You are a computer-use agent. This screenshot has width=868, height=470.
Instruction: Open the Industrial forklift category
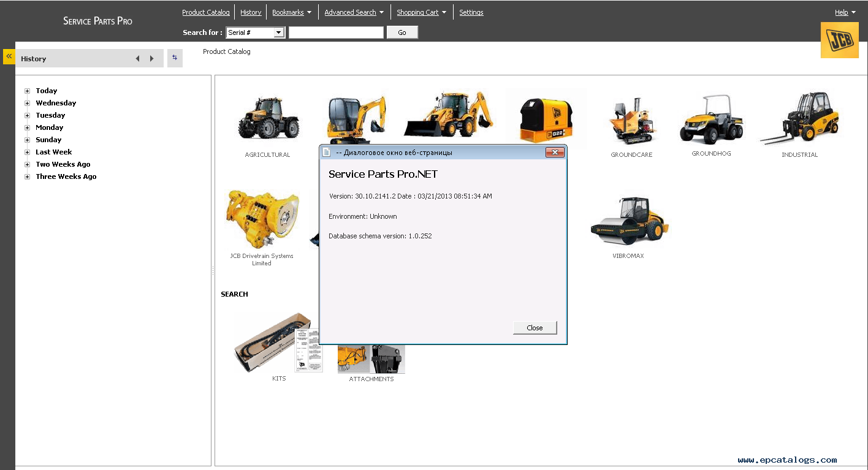coord(799,125)
